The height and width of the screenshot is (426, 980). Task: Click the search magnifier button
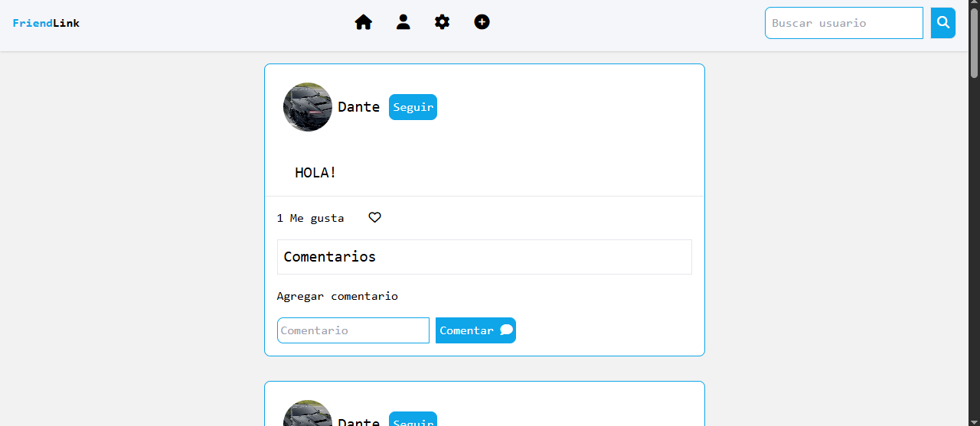point(943,23)
